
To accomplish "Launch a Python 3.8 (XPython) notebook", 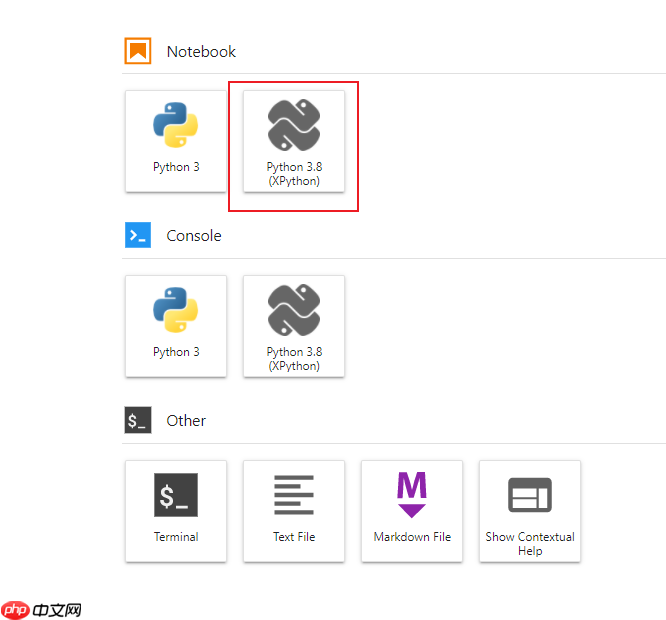I will (294, 141).
